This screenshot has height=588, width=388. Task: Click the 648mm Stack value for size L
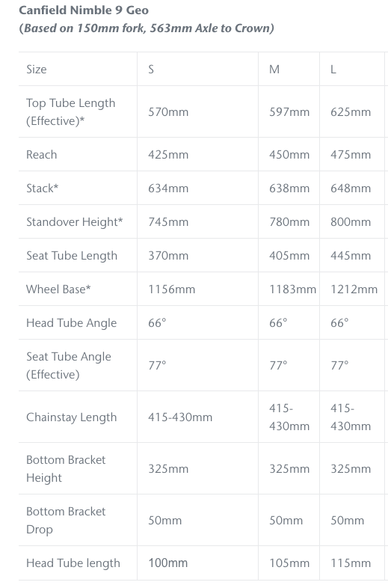pos(351,189)
